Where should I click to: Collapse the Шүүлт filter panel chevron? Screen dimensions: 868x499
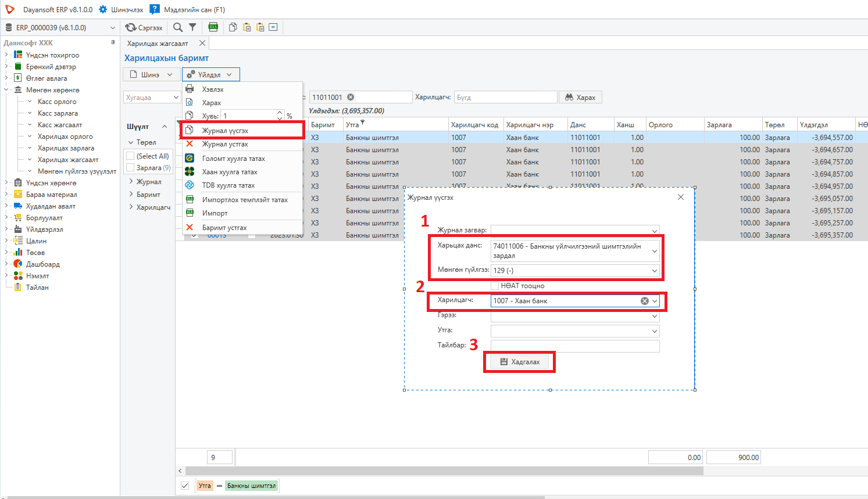coord(165,127)
